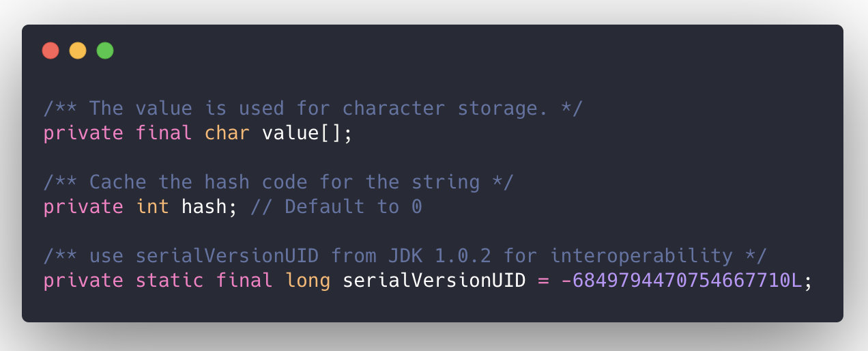The height and width of the screenshot is (351, 868).
Task: Click the 'int' type keyword
Action: pyautogui.click(x=152, y=206)
